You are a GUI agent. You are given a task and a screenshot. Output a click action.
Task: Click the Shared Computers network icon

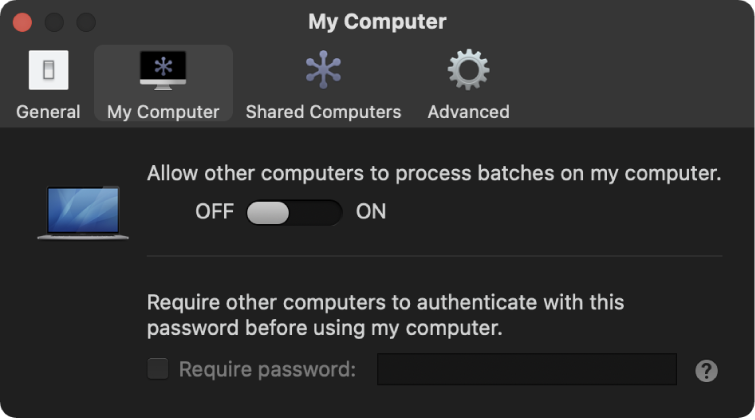click(323, 70)
